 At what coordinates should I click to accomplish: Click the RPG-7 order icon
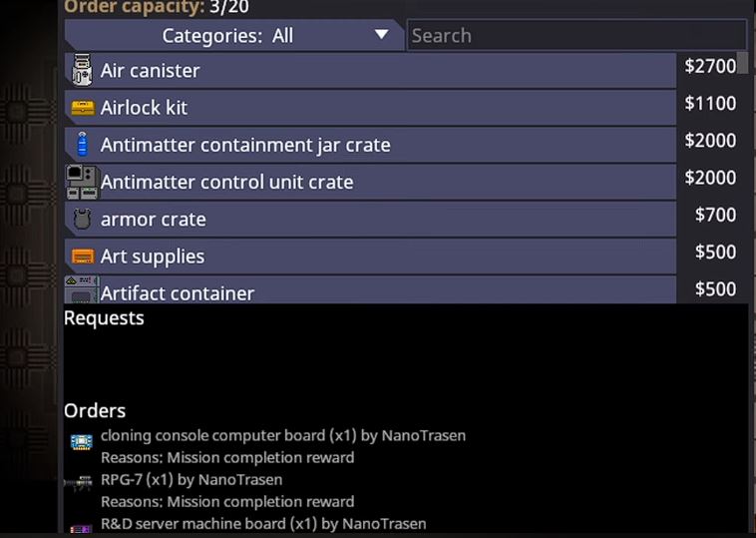pos(79,484)
